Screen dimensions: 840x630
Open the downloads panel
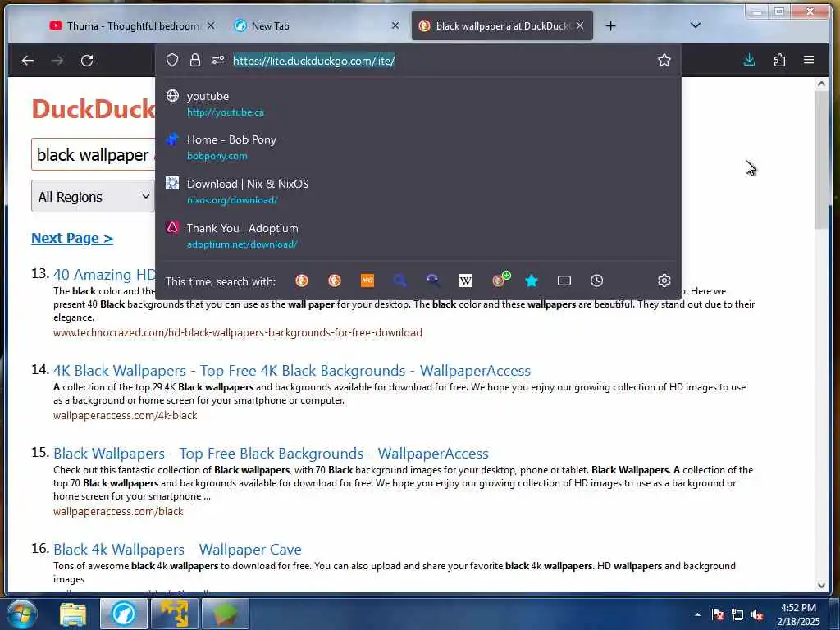[x=750, y=60]
